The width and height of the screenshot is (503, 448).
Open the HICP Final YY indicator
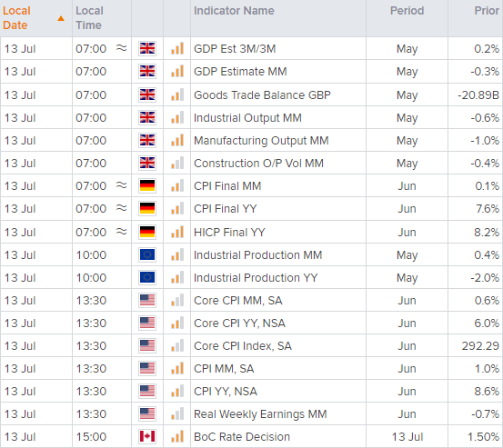[229, 233]
